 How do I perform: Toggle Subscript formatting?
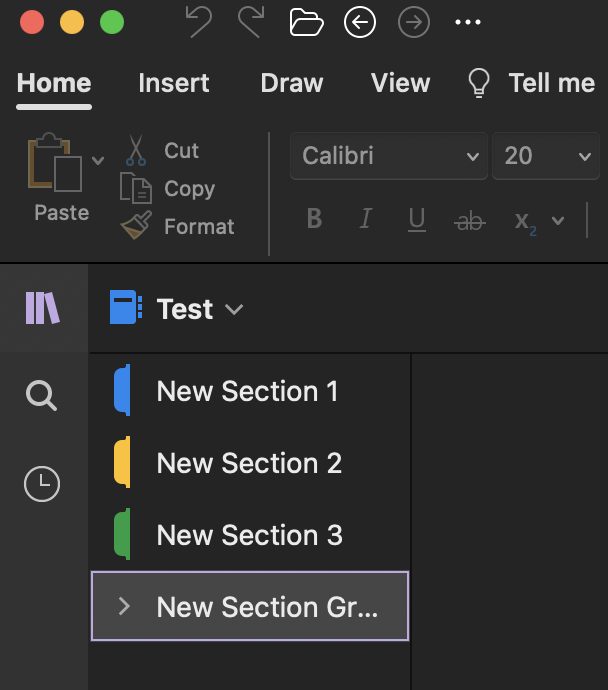[525, 222]
